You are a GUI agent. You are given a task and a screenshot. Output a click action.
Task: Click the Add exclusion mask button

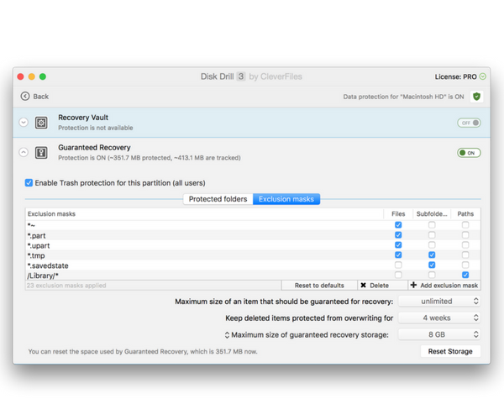444,286
